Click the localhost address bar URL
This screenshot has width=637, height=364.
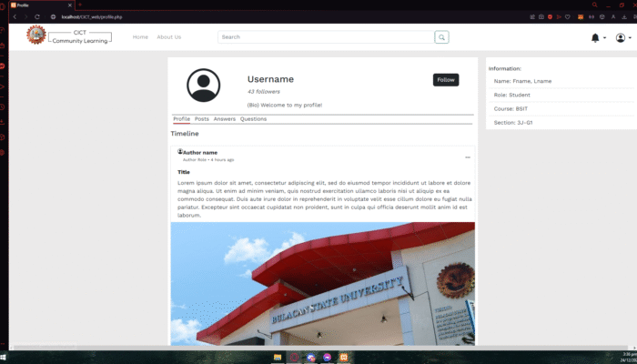click(92, 17)
